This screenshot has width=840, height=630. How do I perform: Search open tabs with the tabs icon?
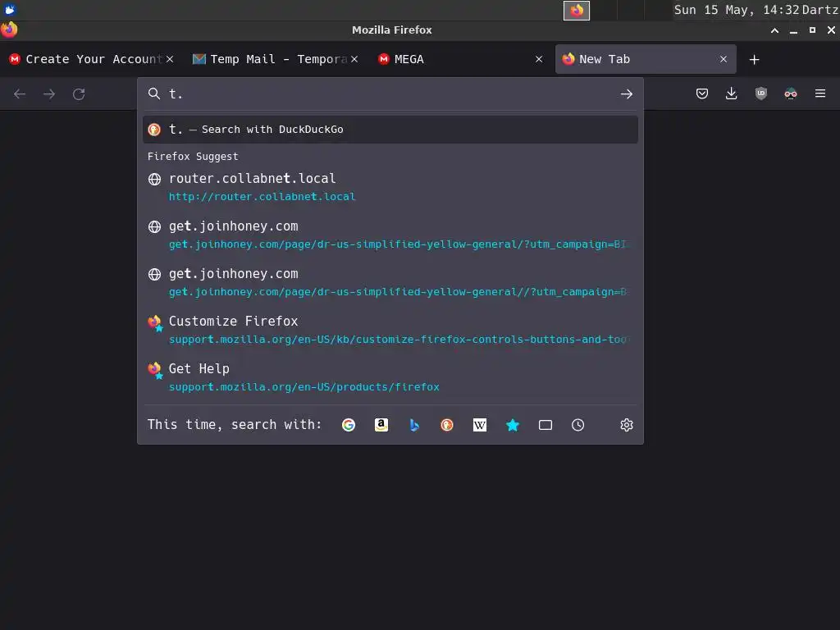pos(546,425)
